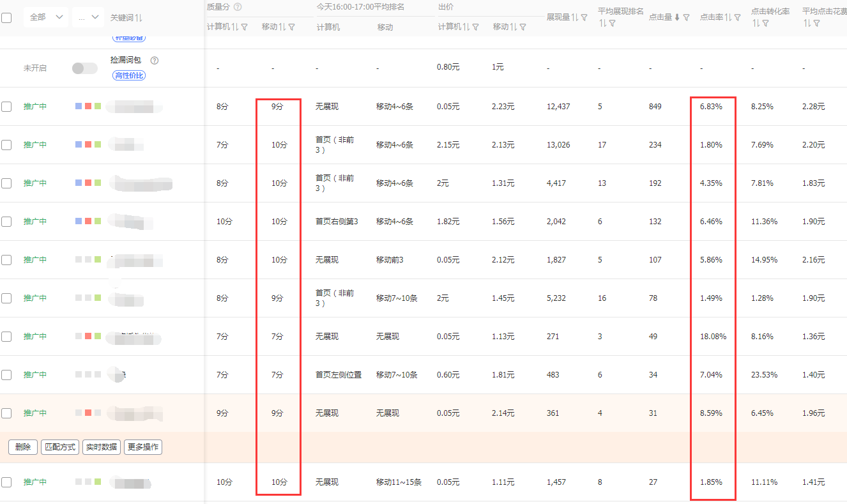Click the 删除 button
This screenshot has height=504, width=847.
pos(22,447)
